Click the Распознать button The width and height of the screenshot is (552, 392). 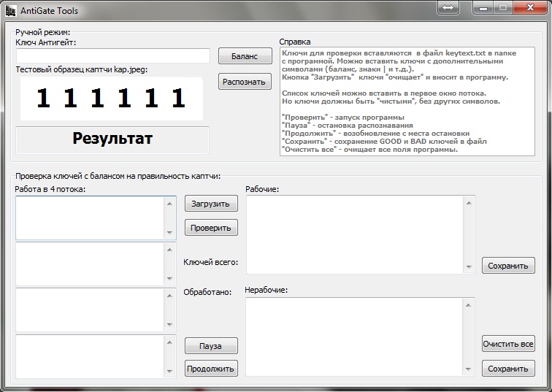[245, 82]
